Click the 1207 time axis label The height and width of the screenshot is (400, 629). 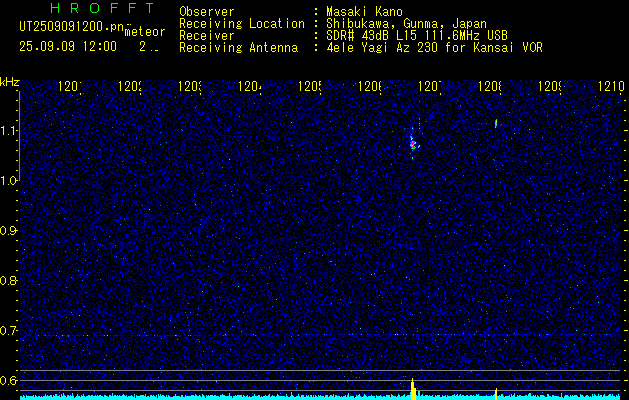(430, 86)
